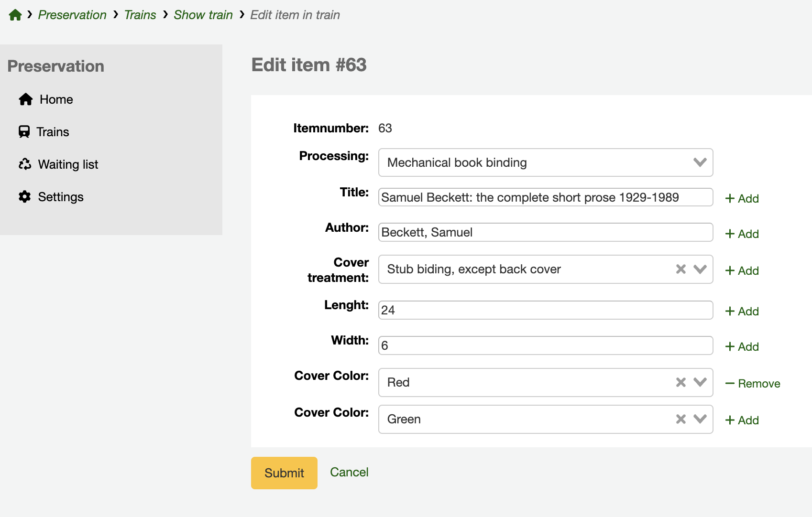Expand the Cover treatment dropdown
812x517 pixels.
(700, 269)
